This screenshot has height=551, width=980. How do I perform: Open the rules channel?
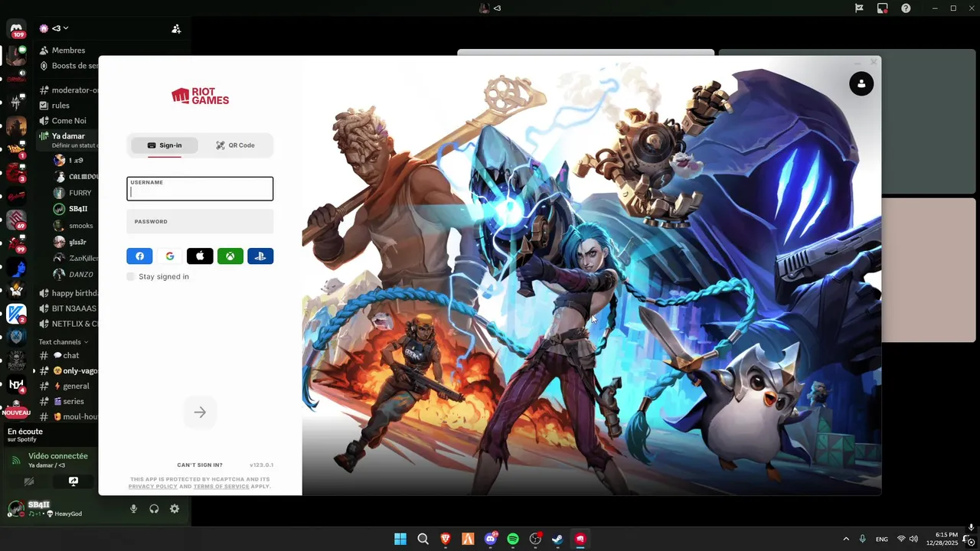coord(67,106)
